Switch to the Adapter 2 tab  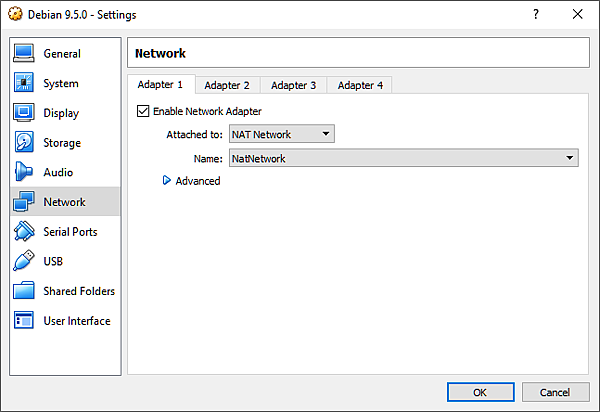tap(227, 85)
